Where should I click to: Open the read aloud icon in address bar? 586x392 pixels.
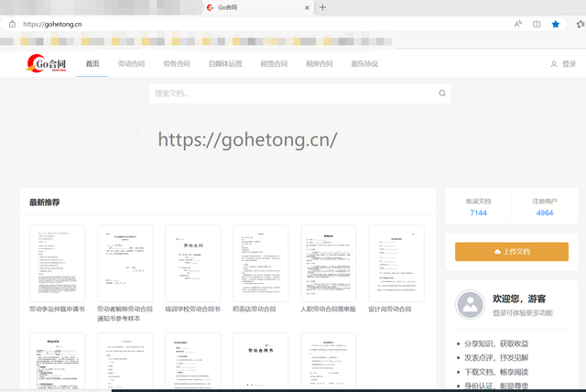[x=517, y=25]
